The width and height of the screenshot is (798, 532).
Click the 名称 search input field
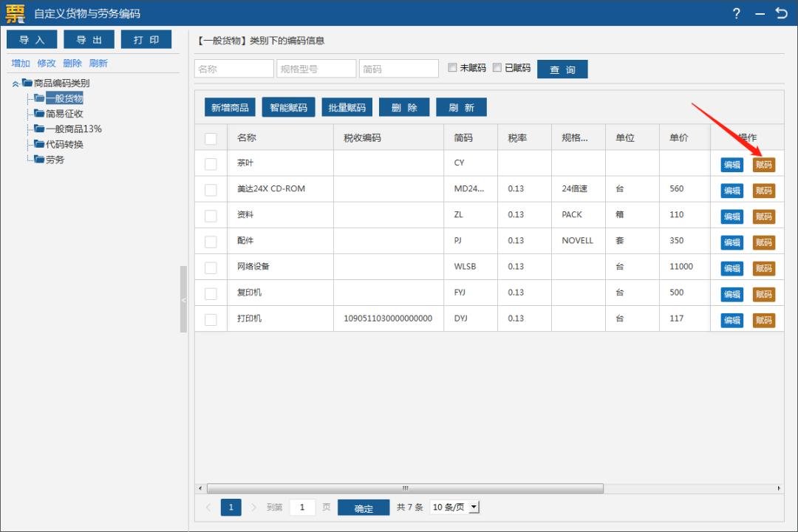click(233, 67)
